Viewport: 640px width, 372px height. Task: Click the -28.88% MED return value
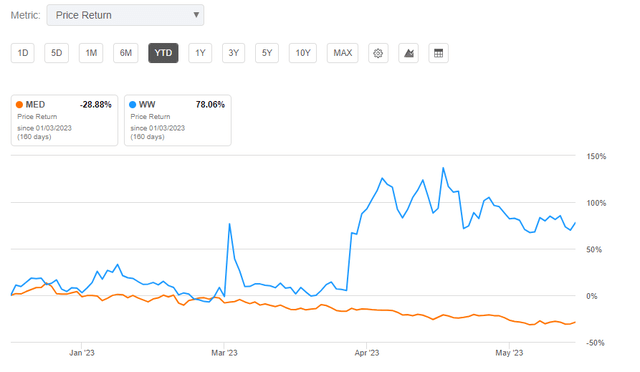coord(96,105)
